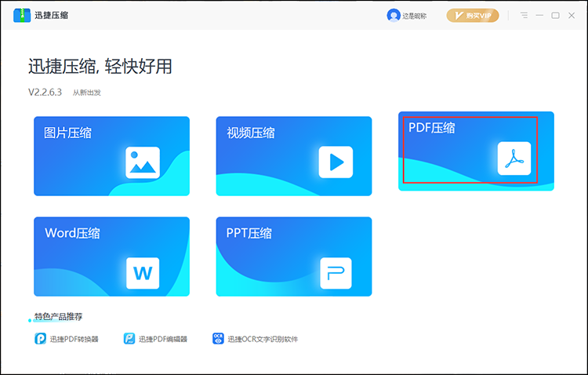
Task: Click the version number V2.2.6.3
Action: pos(45,93)
